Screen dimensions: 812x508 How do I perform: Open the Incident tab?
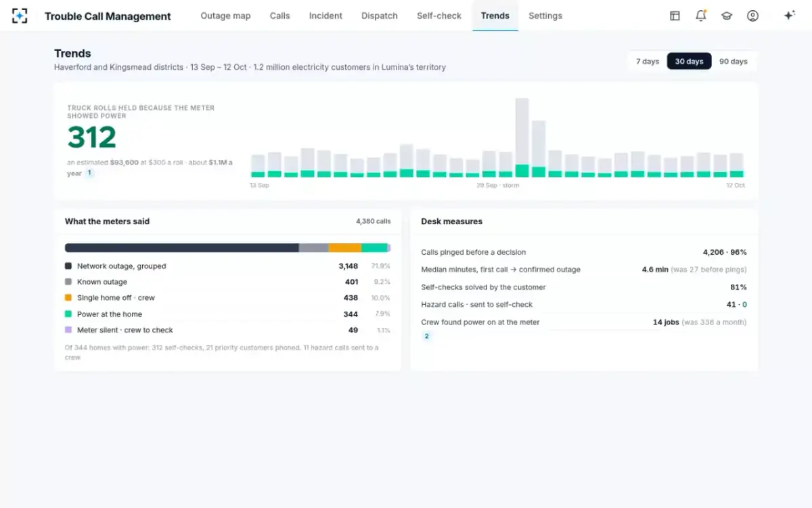click(x=325, y=16)
